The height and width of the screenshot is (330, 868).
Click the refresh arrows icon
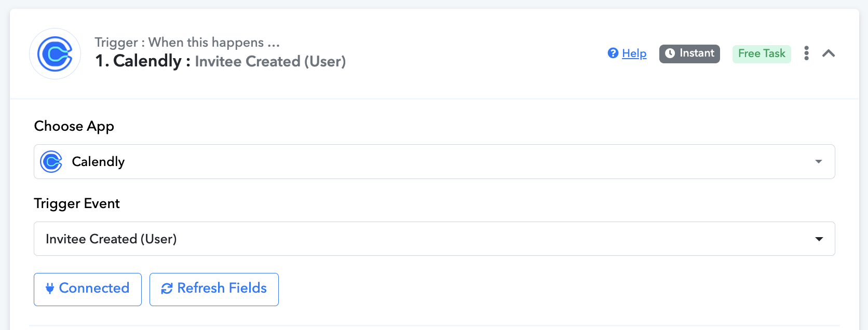pos(167,288)
